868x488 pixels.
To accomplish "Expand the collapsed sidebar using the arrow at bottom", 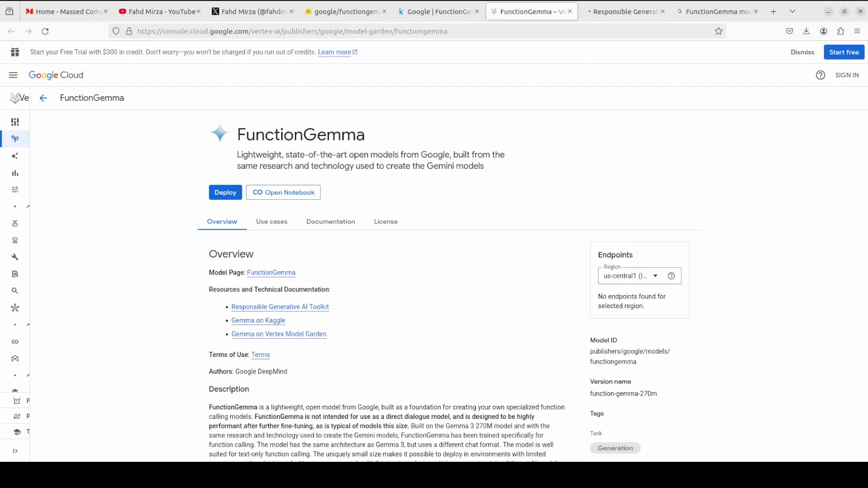I will point(15,450).
